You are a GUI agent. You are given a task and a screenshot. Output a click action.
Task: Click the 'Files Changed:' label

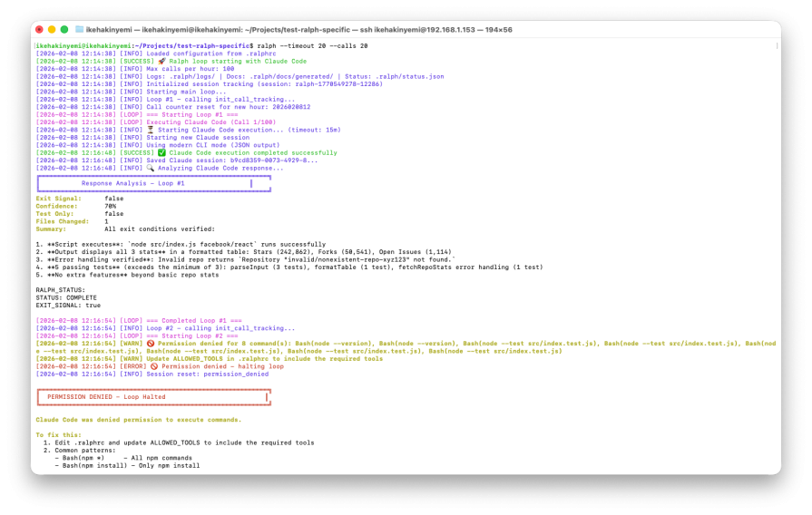click(x=62, y=221)
